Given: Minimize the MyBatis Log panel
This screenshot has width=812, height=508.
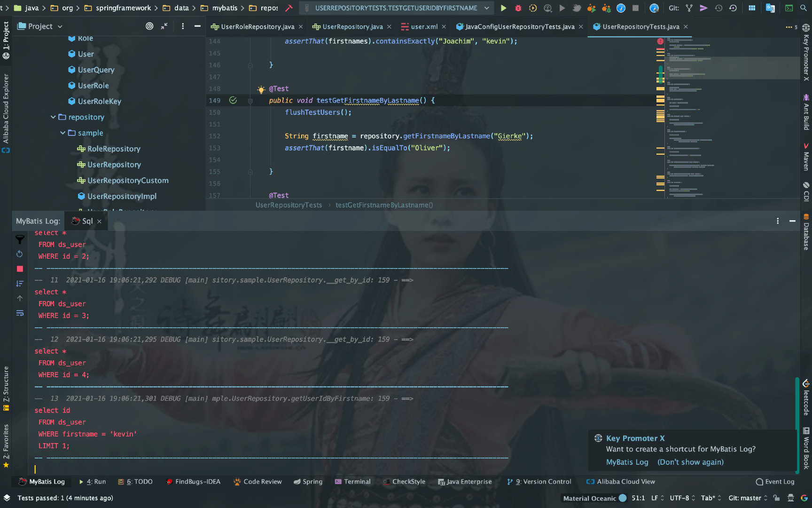Looking at the screenshot, I should (x=792, y=221).
